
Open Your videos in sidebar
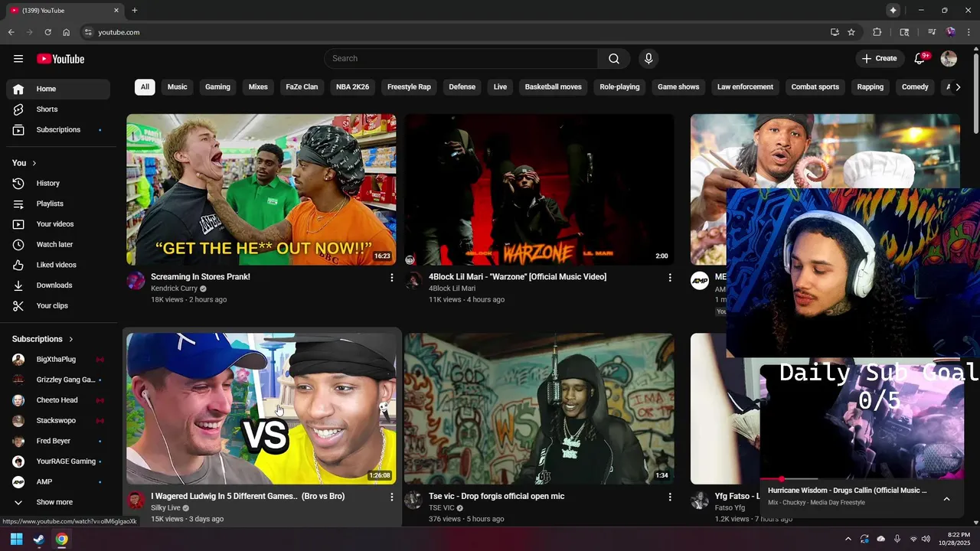point(58,224)
